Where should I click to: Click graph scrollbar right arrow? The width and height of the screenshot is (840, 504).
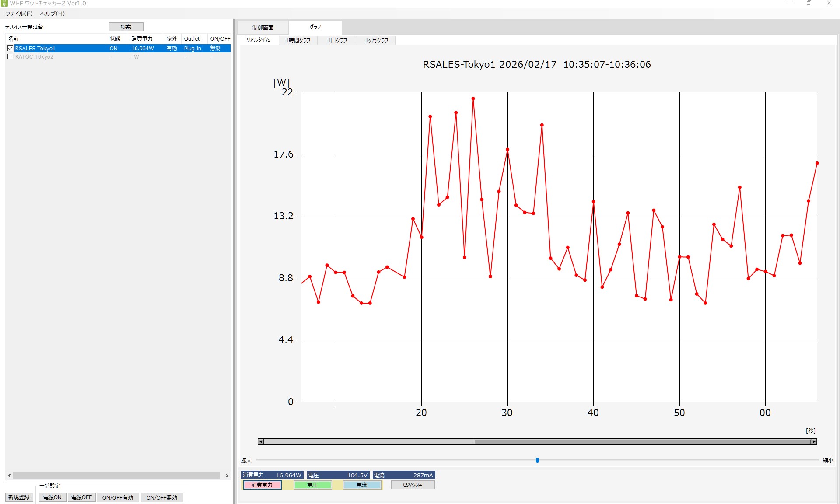point(814,442)
